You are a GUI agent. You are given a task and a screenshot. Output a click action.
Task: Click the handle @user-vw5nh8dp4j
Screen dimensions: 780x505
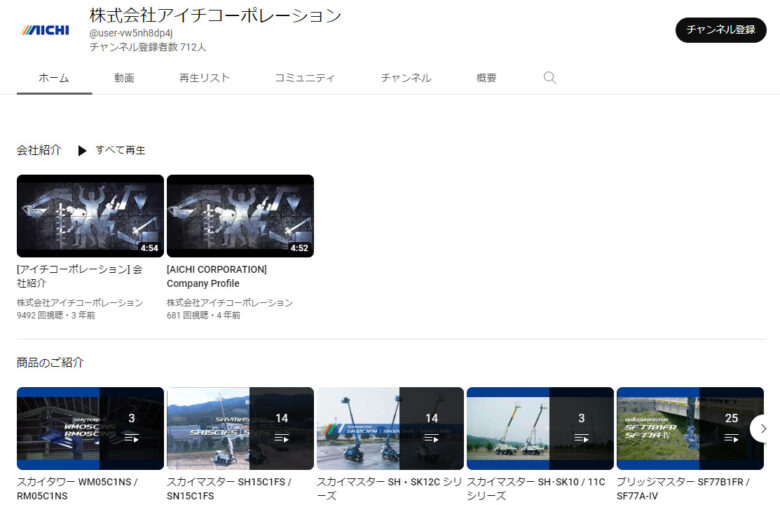point(131,33)
